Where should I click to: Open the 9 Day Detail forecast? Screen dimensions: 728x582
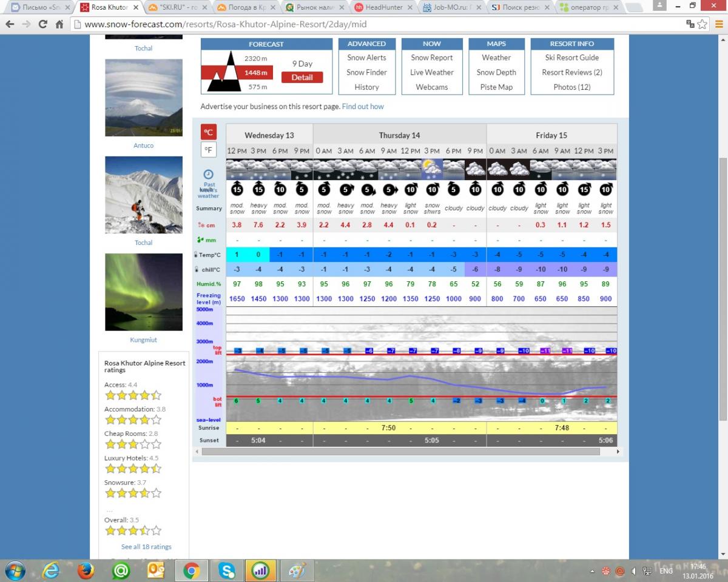pos(302,77)
